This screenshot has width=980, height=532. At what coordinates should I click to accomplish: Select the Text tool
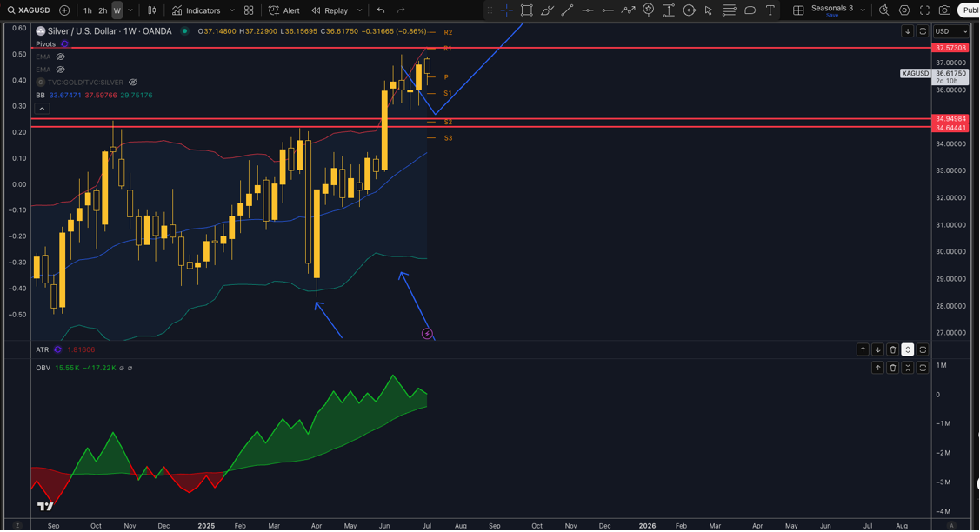[x=770, y=10]
